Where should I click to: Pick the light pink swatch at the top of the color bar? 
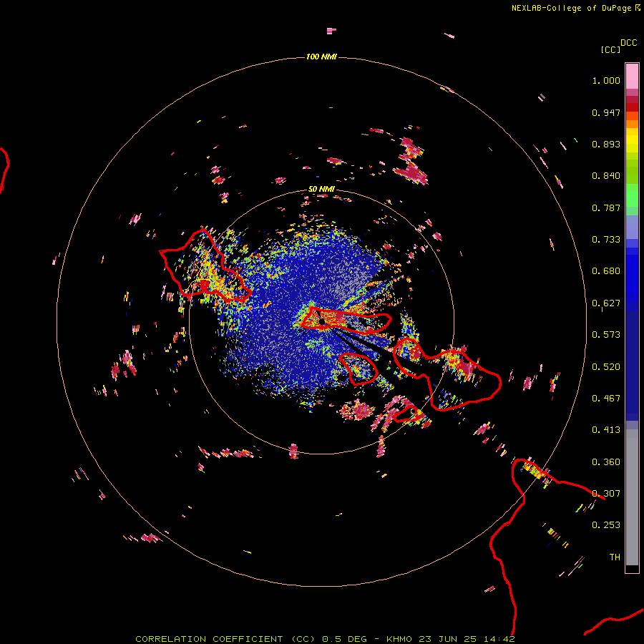pyautogui.click(x=632, y=76)
